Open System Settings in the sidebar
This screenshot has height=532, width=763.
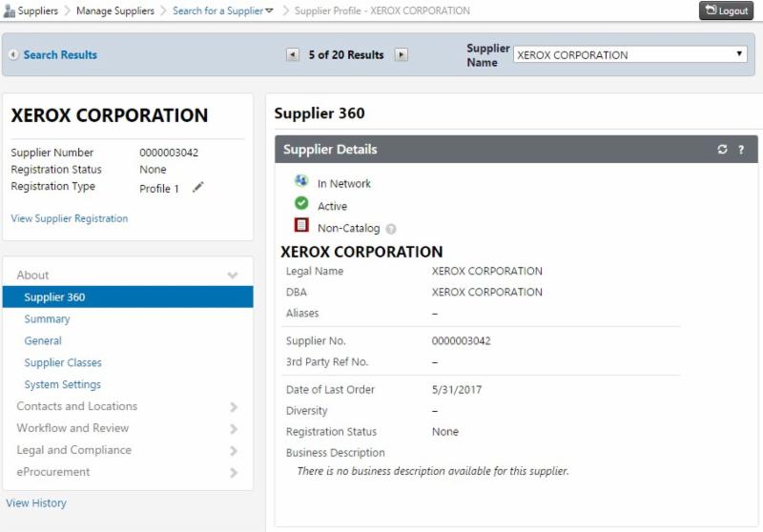tap(62, 385)
